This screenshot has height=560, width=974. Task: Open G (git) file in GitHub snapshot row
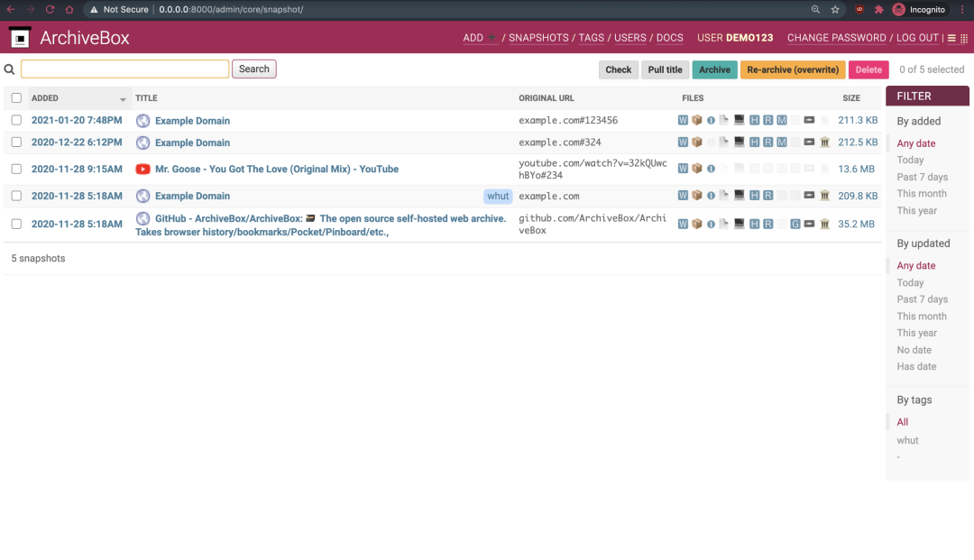tap(795, 224)
